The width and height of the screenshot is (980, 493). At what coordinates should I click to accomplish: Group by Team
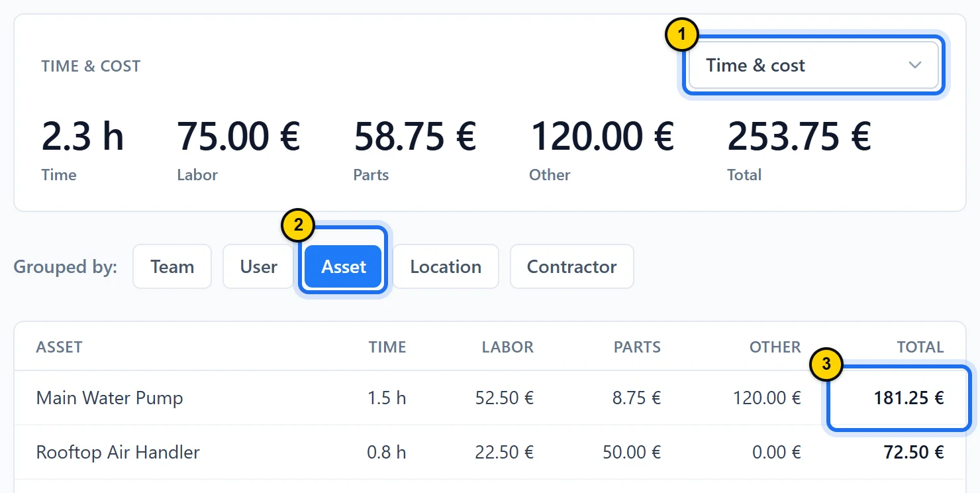coord(172,266)
